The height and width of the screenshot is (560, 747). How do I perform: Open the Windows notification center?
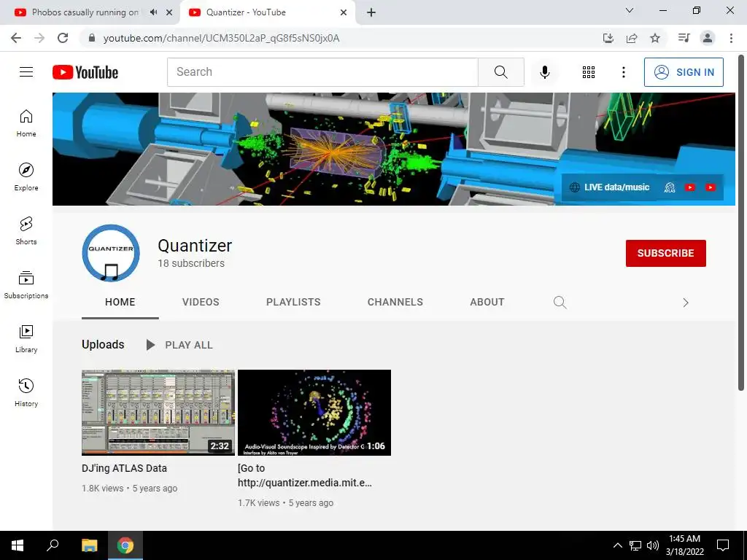(x=723, y=545)
